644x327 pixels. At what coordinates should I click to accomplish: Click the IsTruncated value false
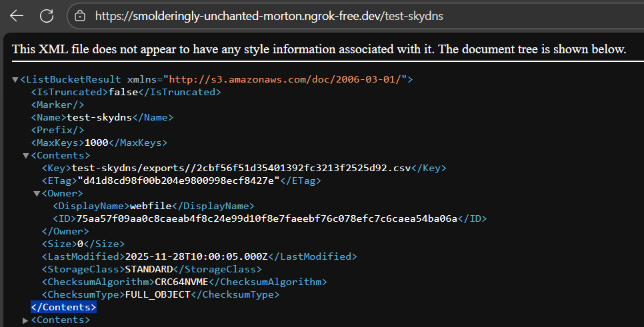tap(123, 93)
